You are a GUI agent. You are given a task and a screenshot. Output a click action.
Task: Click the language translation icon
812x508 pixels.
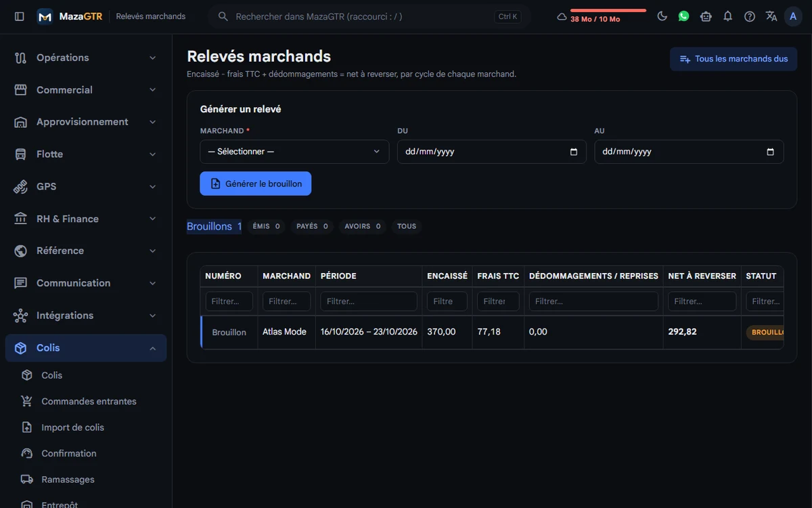click(771, 16)
